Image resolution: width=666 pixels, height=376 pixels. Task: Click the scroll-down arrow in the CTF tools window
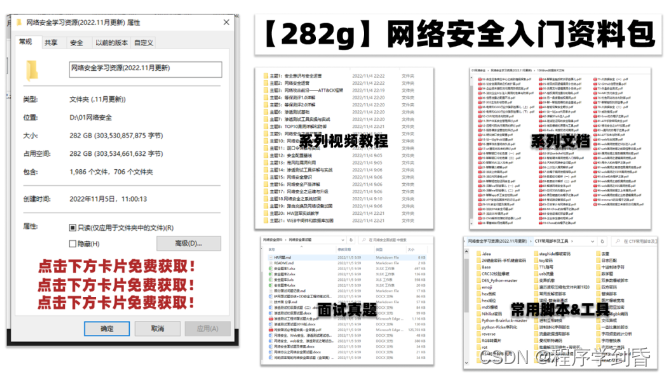[x=467, y=362]
